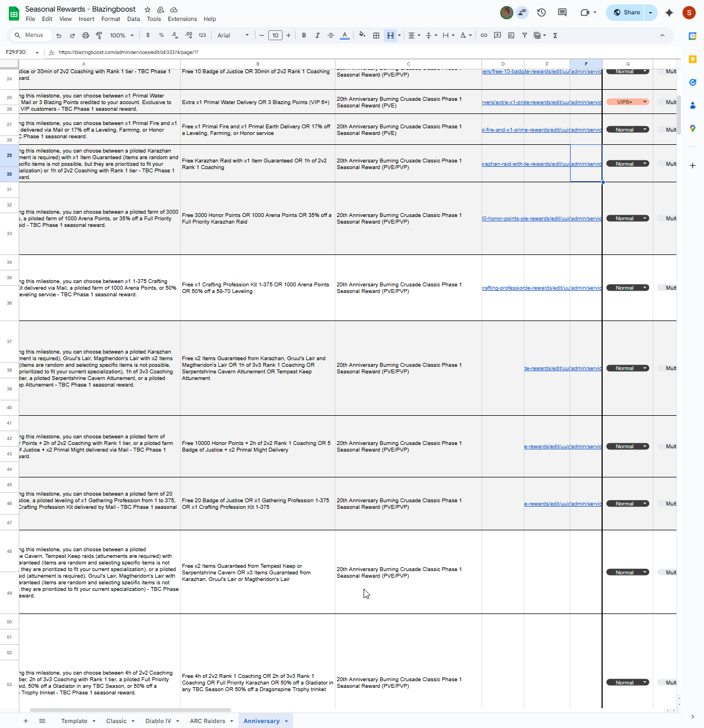Check the cloud save status icon
This screenshot has height=728, width=704.
click(174, 10)
